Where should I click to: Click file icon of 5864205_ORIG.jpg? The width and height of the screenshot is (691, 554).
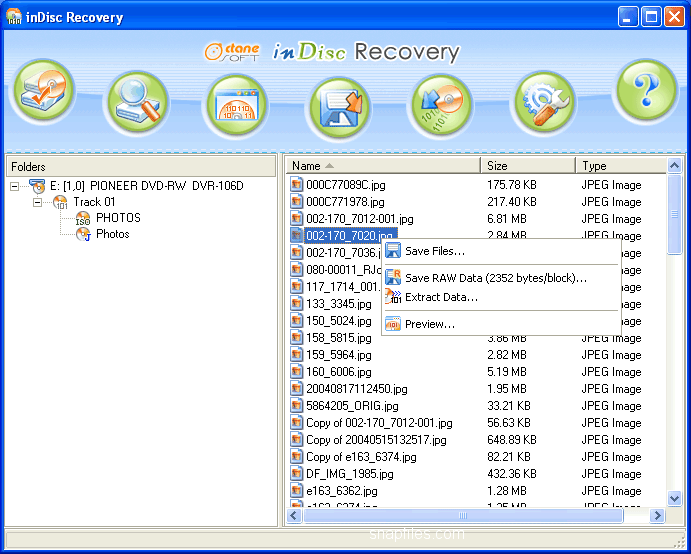click(297, 405)
